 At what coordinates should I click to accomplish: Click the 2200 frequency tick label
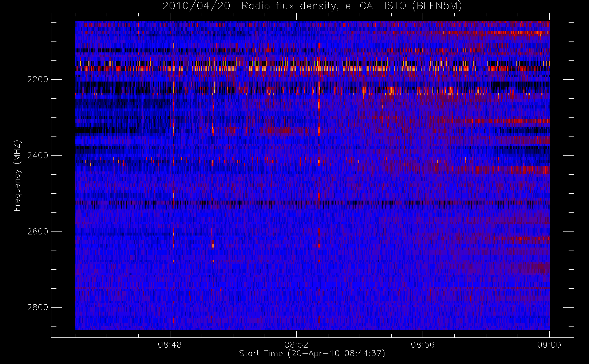pyautogui.click(x=37, y=80)
